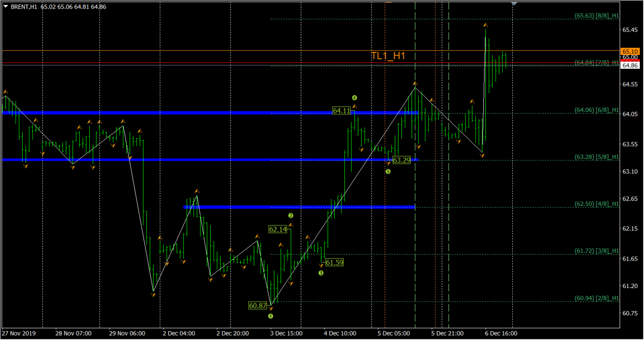Click the BRENT,H1 symbol title text

click(24, 6)
